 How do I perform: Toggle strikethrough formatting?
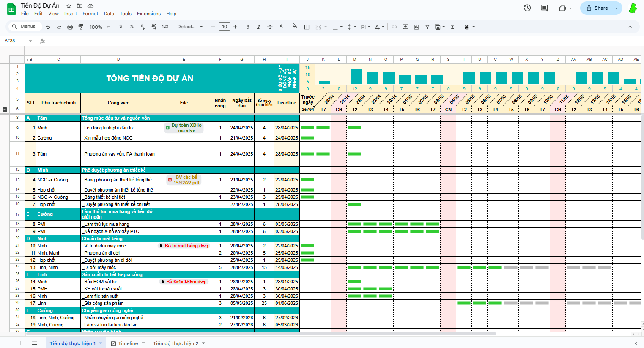pos(270,27)
